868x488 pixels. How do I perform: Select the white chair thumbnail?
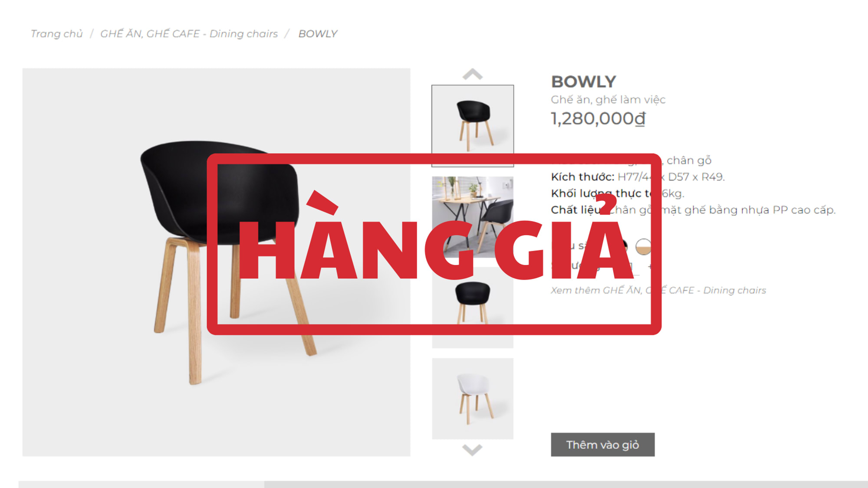click(x=473, y=399)
